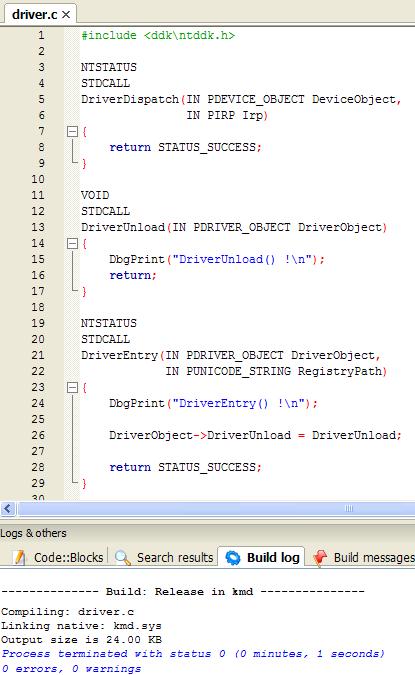This screenshot has height=675, width=415.
Task: Click closing brace on line 29
Action: click(x=84, y=483)
